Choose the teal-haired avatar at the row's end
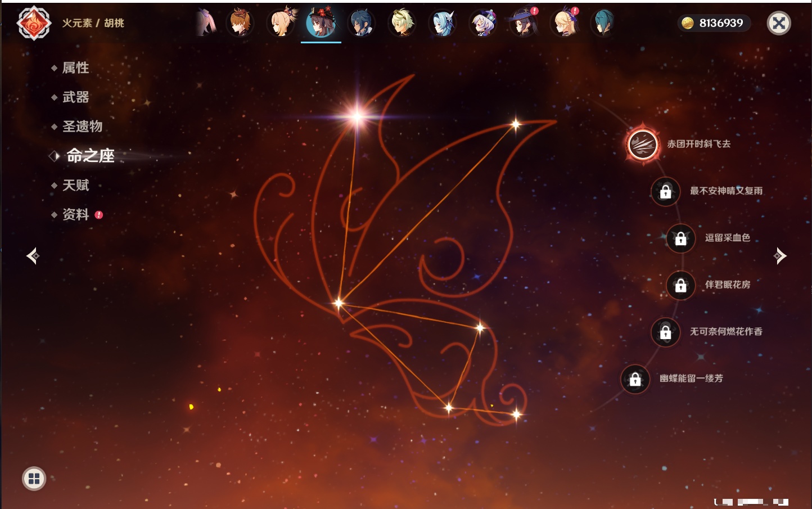812x509 pixels. (x=603, y=23)
